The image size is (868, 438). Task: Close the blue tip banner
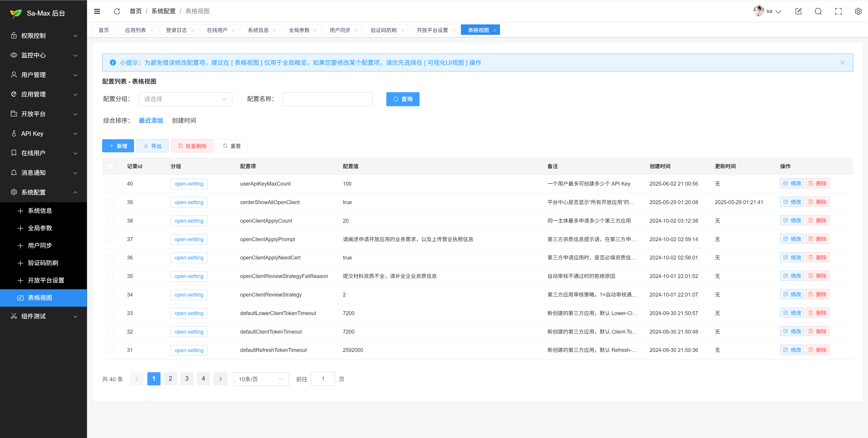point(842,62)
